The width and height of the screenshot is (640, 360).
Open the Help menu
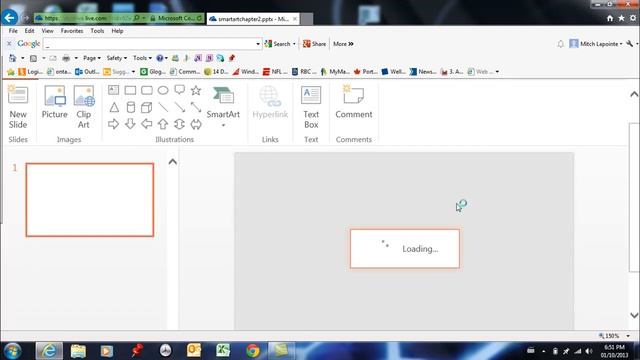click(117, 31)
